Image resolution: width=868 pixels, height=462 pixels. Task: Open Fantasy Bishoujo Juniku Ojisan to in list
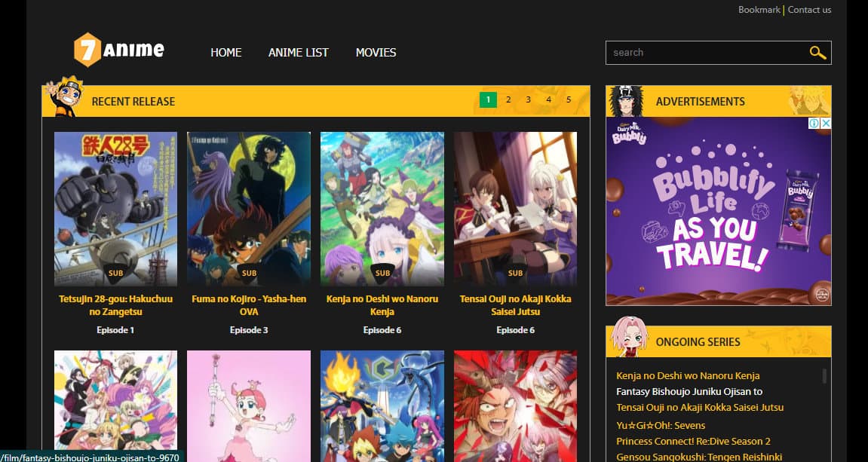pyautogui.click(x=689, y=392)
